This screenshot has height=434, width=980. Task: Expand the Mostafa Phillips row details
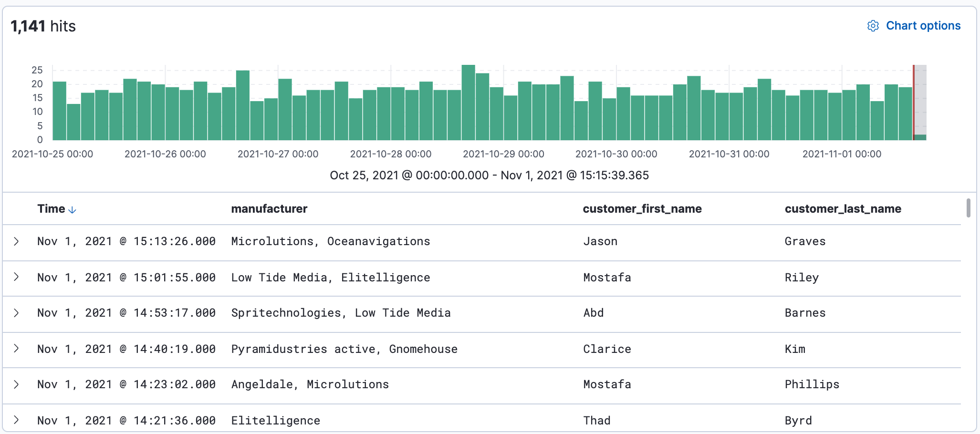(16, 384)
